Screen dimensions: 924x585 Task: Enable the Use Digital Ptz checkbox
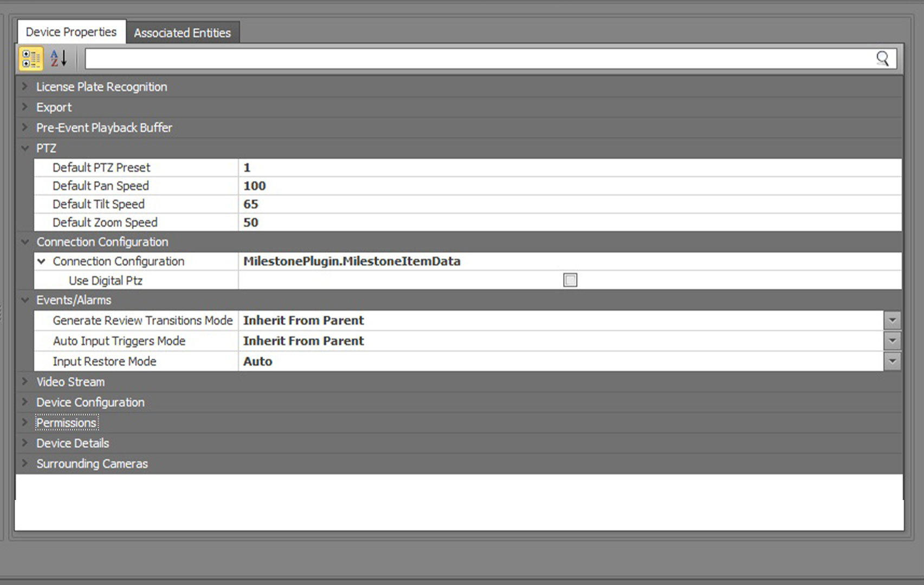click(570, 280)
